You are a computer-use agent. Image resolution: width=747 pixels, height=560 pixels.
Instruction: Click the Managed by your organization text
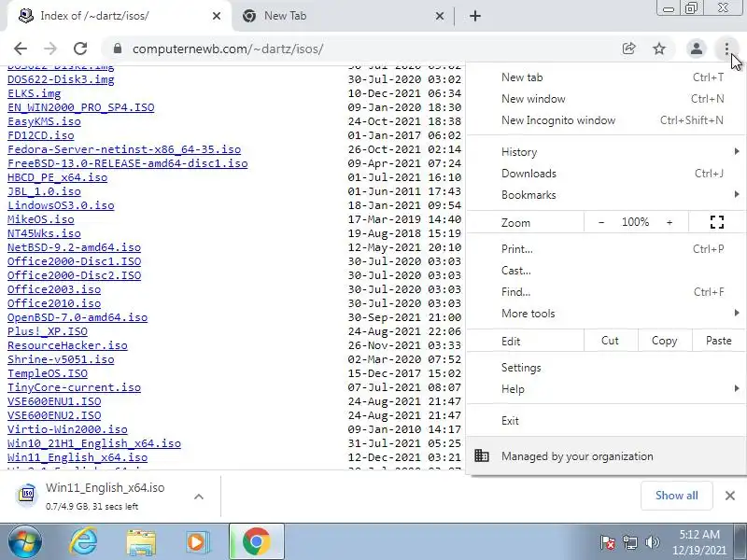pos(577,456)
